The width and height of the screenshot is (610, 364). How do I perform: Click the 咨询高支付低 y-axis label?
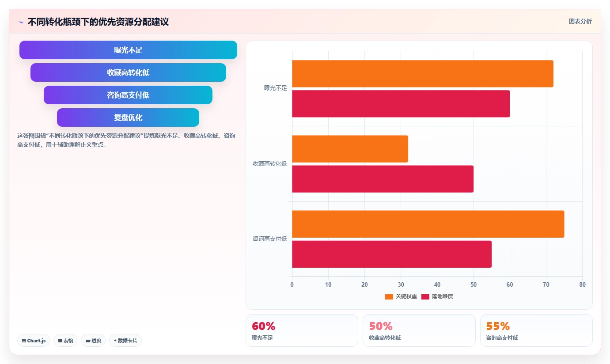pos(270,239)
